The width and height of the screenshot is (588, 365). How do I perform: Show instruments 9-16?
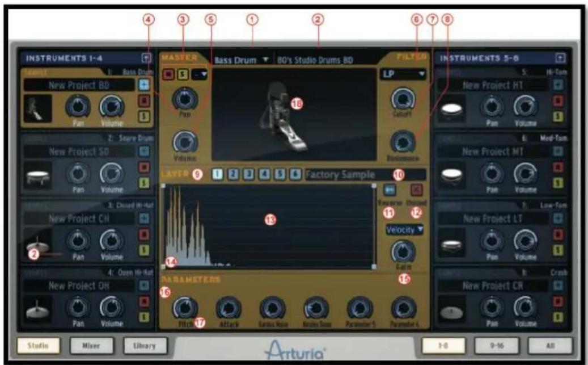click(x=497, y=346)
